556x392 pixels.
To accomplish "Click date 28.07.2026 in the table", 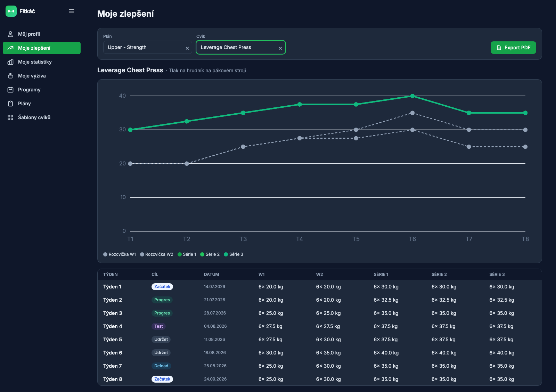I will pos(215,313).
